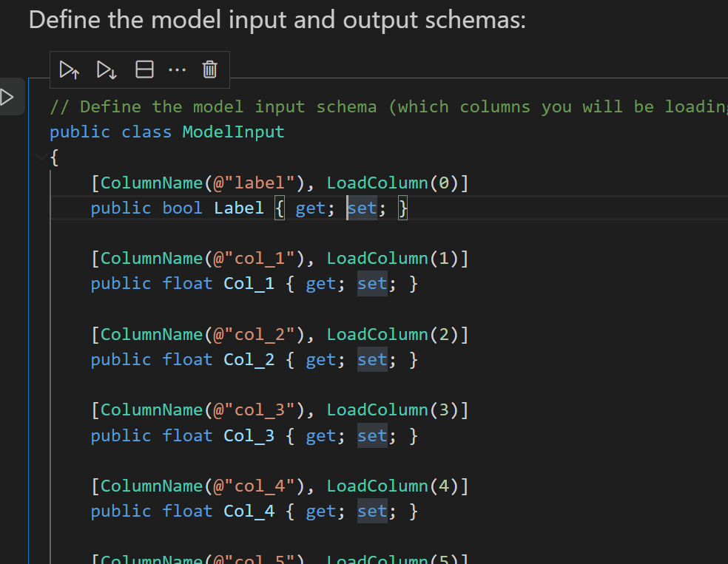This screenshot has width=728, height=564.
Task: Click the float keyword on Col_3 line
Action: [187, 435]
